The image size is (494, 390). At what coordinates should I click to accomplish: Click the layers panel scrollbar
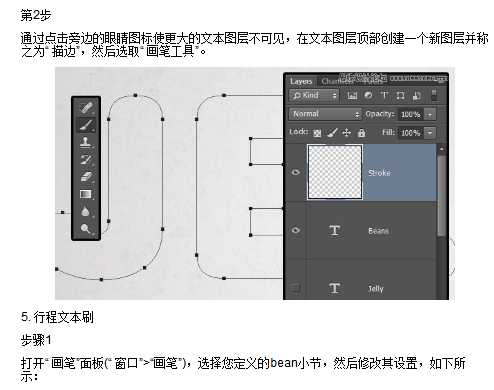(x=441, y=195)
